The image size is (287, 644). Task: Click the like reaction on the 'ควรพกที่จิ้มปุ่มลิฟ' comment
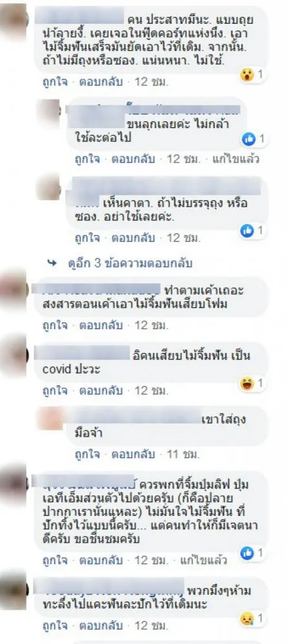(x=247, y=553)
